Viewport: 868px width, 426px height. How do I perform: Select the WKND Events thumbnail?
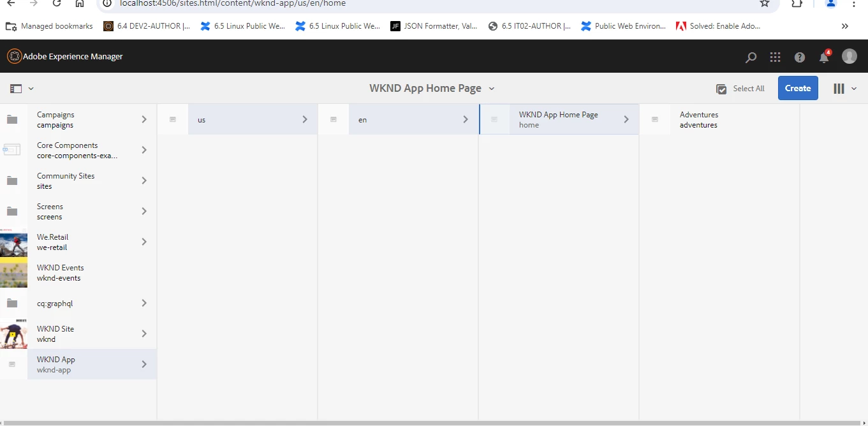point(13,272)
